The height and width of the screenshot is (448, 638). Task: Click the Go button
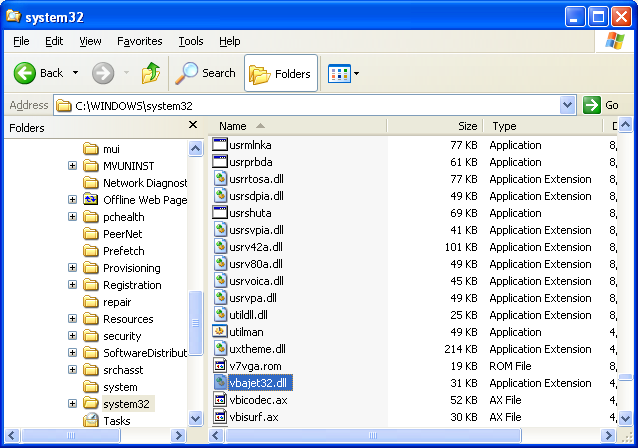click(x=601, y=105)
